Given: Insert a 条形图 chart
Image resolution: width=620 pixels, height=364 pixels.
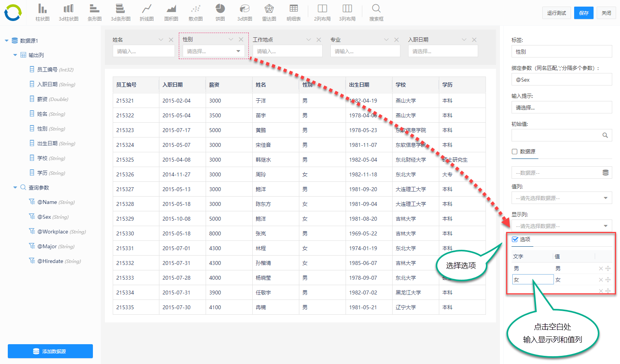Looking at the screenshot, I should pyautogui.click(x=94, y=12).
